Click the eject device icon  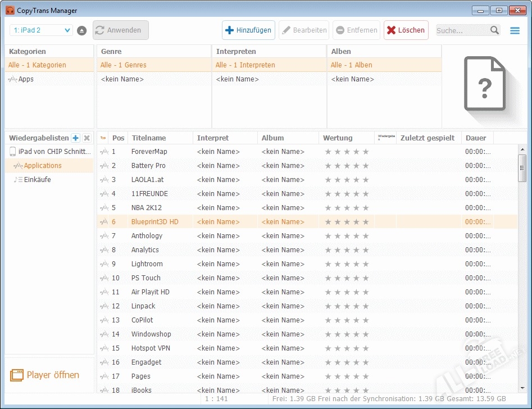(x=81, y=30)
